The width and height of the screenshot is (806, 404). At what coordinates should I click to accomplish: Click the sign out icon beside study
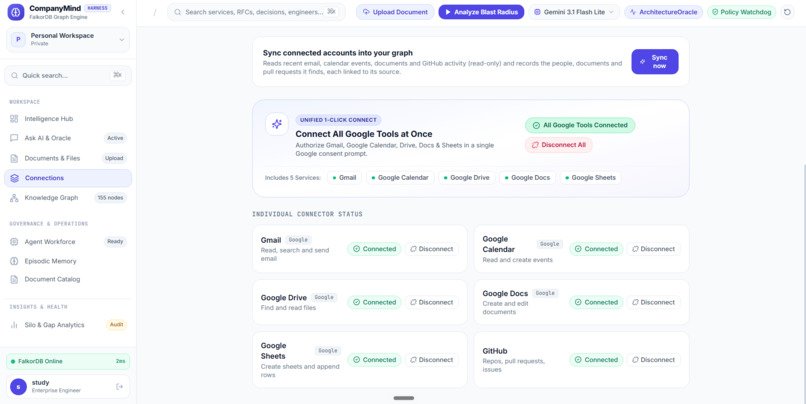120,387
